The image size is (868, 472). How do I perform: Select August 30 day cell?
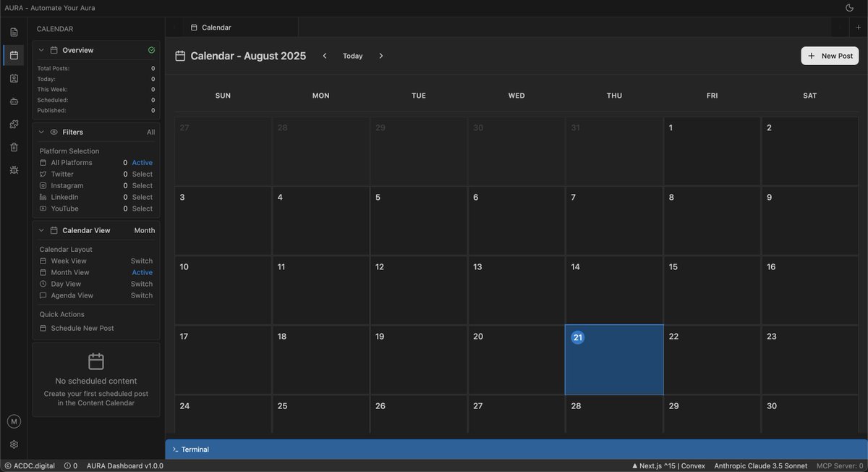coord(809,414)
